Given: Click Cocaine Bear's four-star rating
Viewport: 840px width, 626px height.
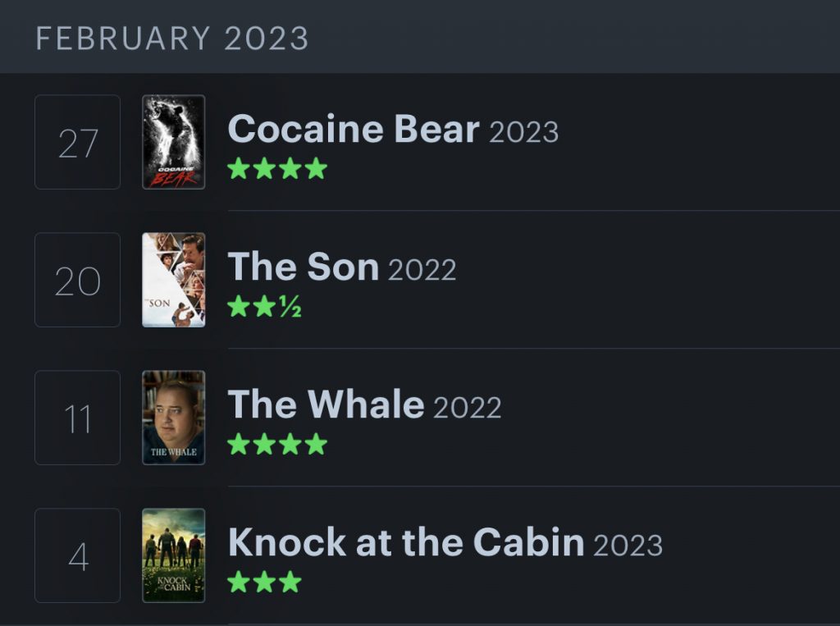Looking at the screenshot, I should pyautogui.click(x=277, y=169).
